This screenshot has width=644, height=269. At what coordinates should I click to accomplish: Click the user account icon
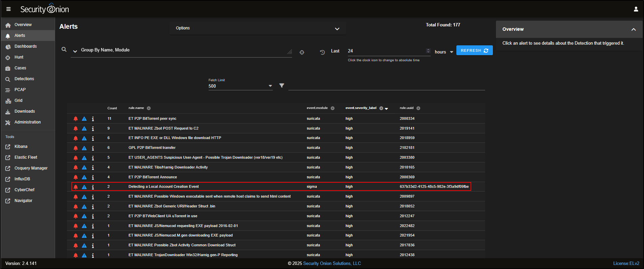[636, 9]
